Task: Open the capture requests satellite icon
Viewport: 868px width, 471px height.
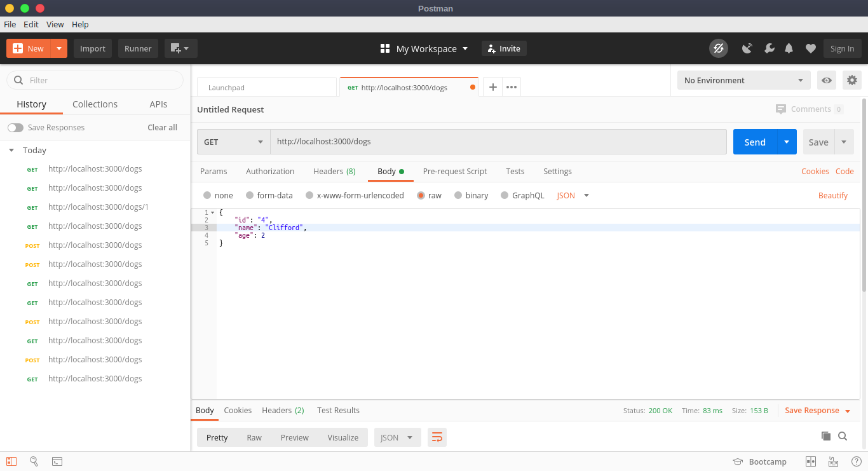Action: point(747,48)
